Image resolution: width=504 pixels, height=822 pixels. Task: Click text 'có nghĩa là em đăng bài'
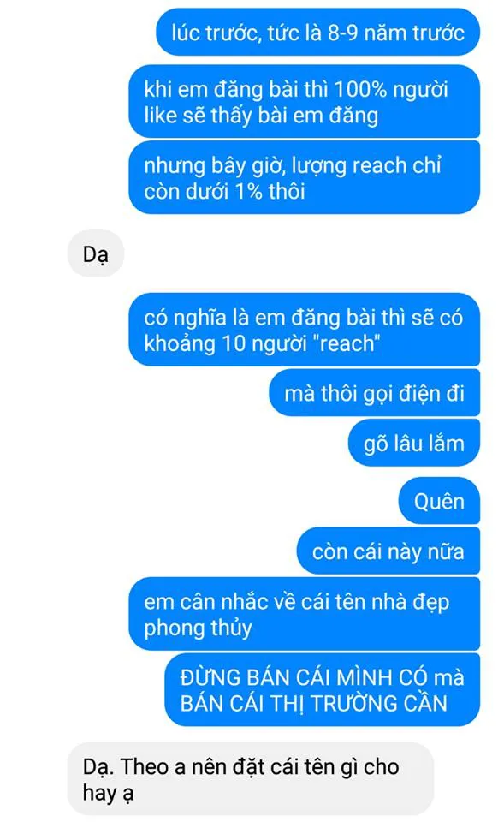pos(260,318)
